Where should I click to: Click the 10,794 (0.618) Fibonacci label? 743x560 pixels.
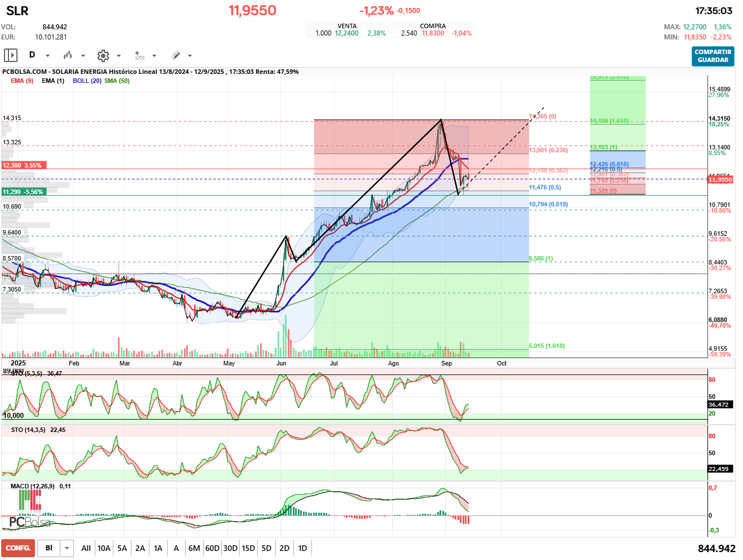548,204
